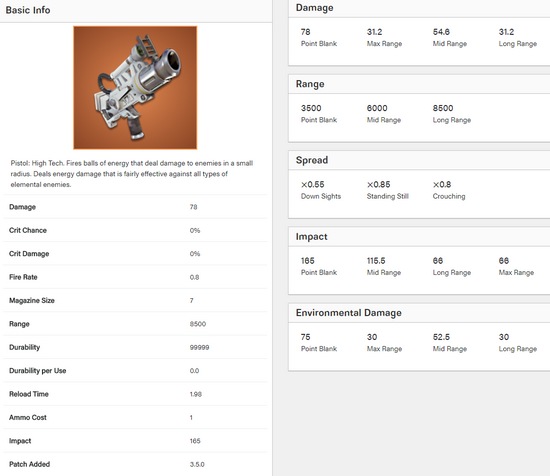550x476 pixels.
Task: Select the Crit Chance row
Action: pos(135,230)
